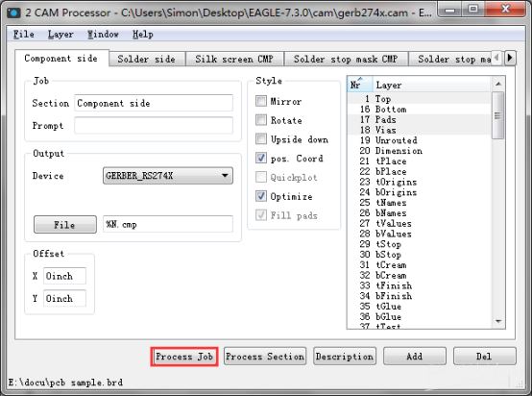Click the Quickplot checkbox
532x396 pixels.
261,177
